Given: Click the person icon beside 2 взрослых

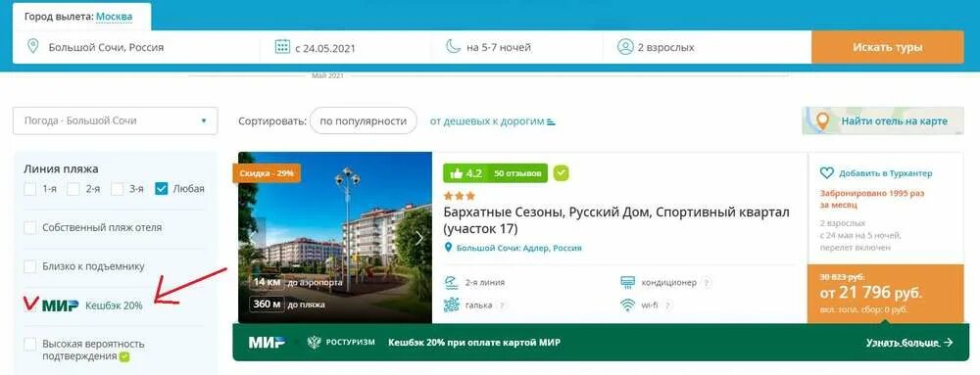Looking at the screenshot, I should click(x=625, y=47).
